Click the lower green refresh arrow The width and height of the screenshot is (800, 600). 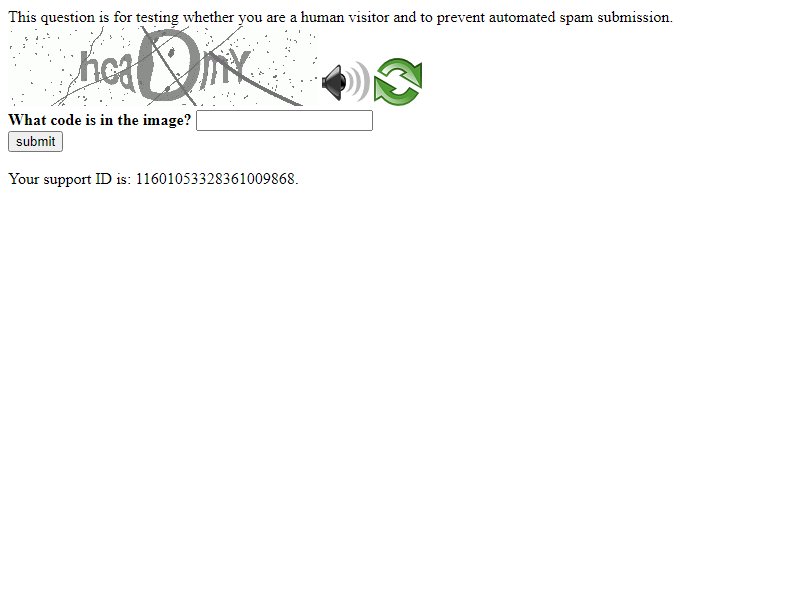397,94
